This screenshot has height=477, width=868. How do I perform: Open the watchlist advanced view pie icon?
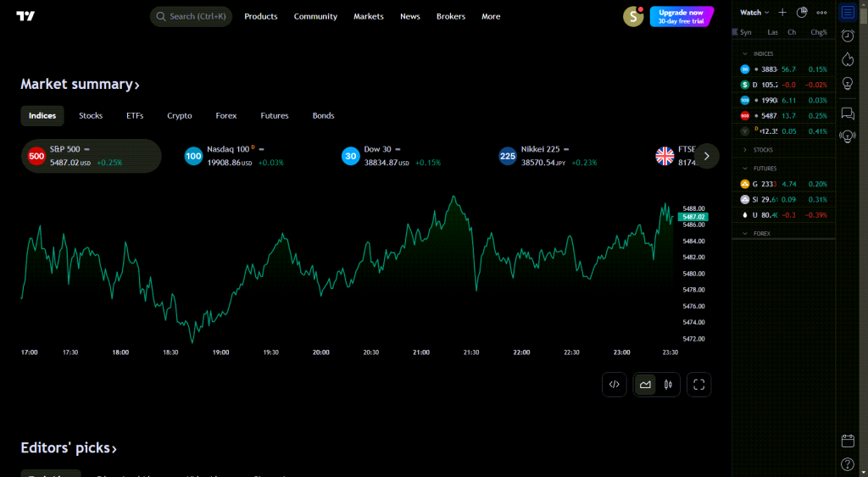click(802, 12)
